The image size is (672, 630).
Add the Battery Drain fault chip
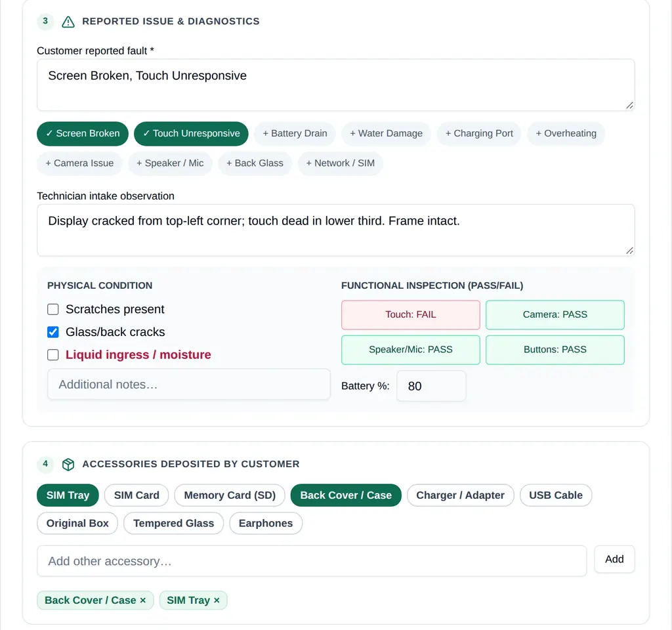[295, 134]
